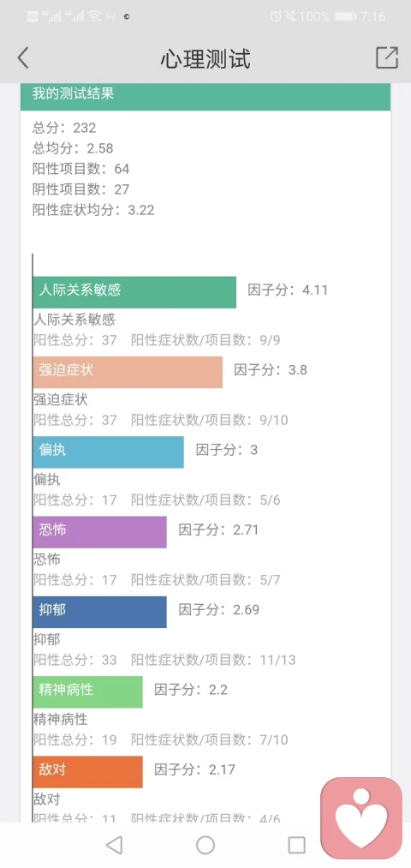This screenshot has height=868, width=411.
Task: Tap the Android recent apps square
Action: (x=296, y=845)
